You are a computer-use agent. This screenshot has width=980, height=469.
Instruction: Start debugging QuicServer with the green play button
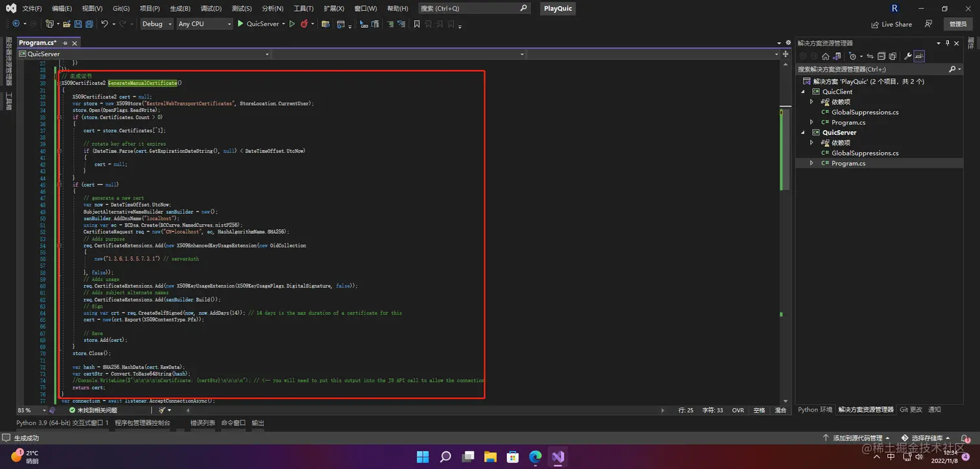(240, 24)
